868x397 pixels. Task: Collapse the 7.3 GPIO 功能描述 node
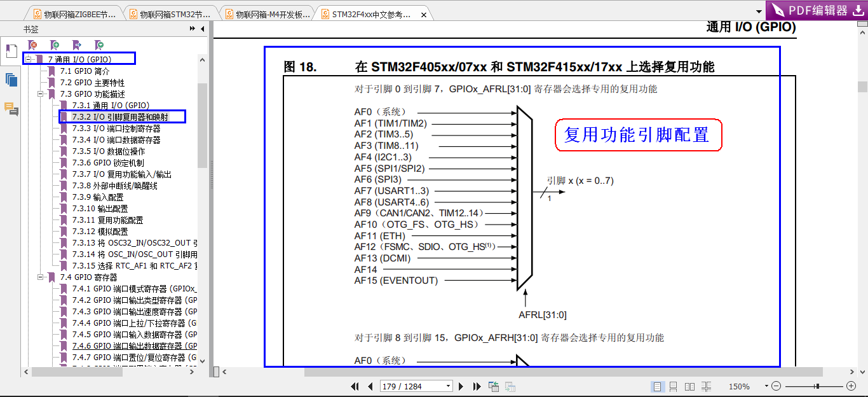(41, 94)
